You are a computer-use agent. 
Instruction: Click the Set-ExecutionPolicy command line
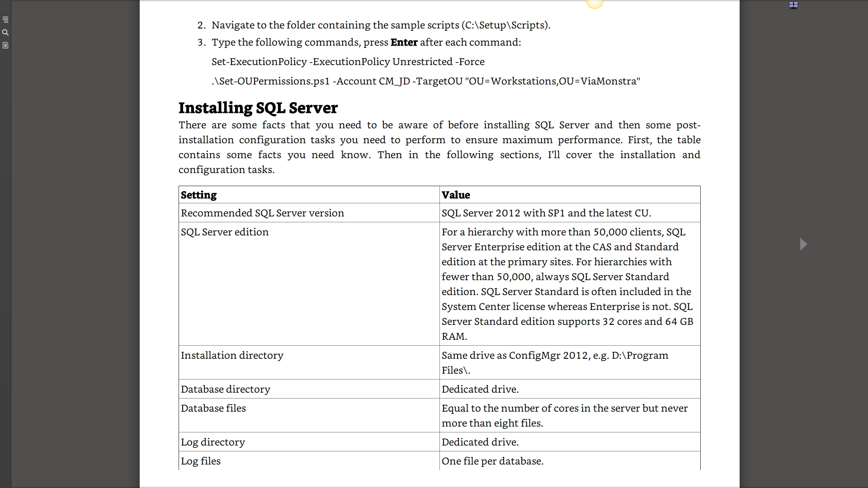tap(348, 62)
